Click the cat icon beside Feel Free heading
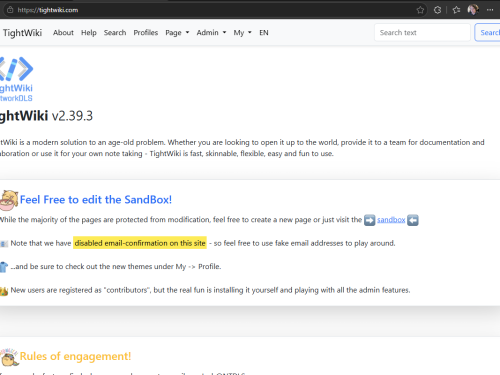This screenshot has height=375, width=500. pyautogui.click(x=9, y=200)
